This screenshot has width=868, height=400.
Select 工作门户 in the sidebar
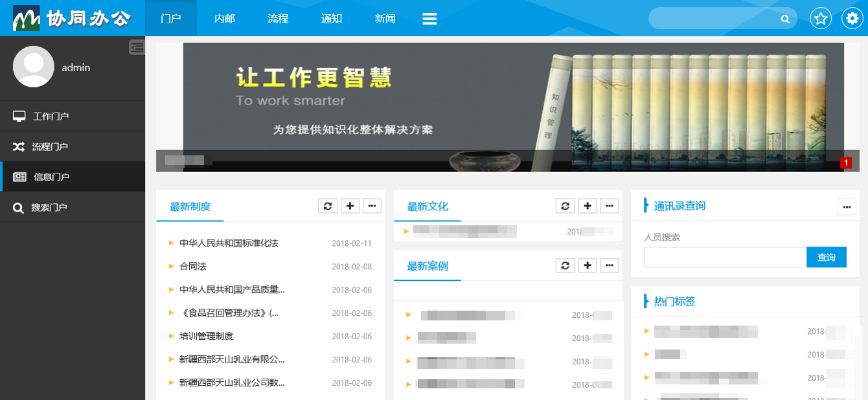pos(73,116)
